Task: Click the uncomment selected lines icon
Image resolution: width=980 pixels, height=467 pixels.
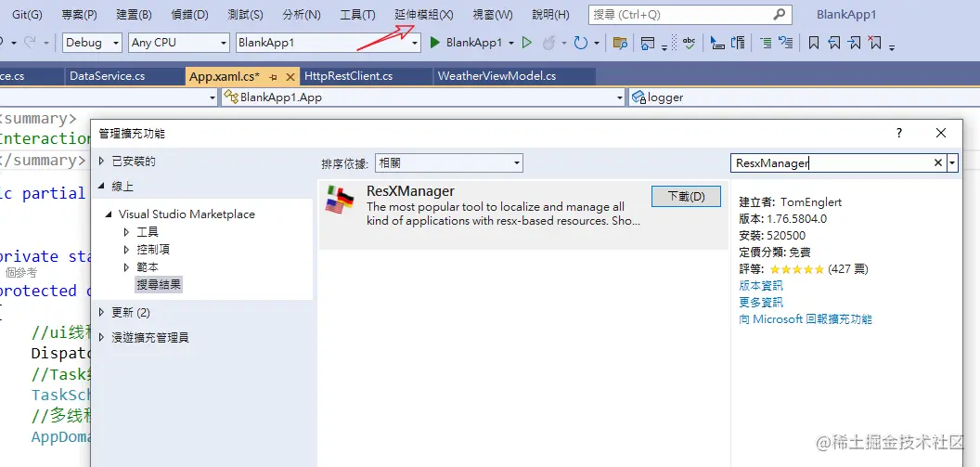Action: click(738, 43)
